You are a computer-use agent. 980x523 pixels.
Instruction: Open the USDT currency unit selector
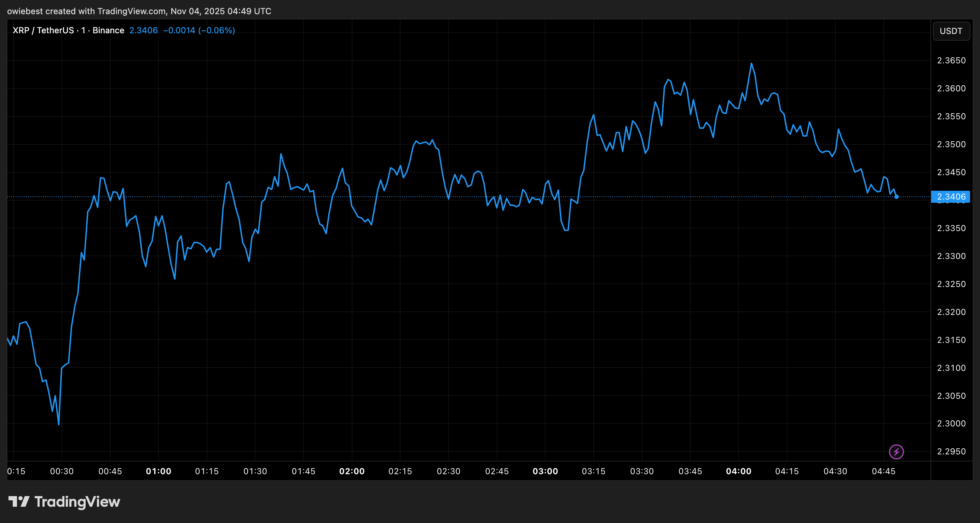tap(951, 31)
